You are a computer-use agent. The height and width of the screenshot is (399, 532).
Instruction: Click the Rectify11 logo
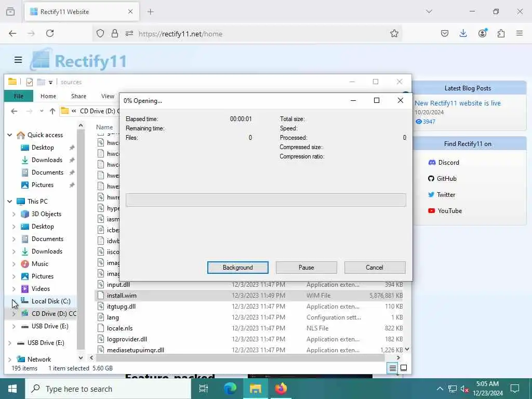pyautogui.click(x=79, y=60)
